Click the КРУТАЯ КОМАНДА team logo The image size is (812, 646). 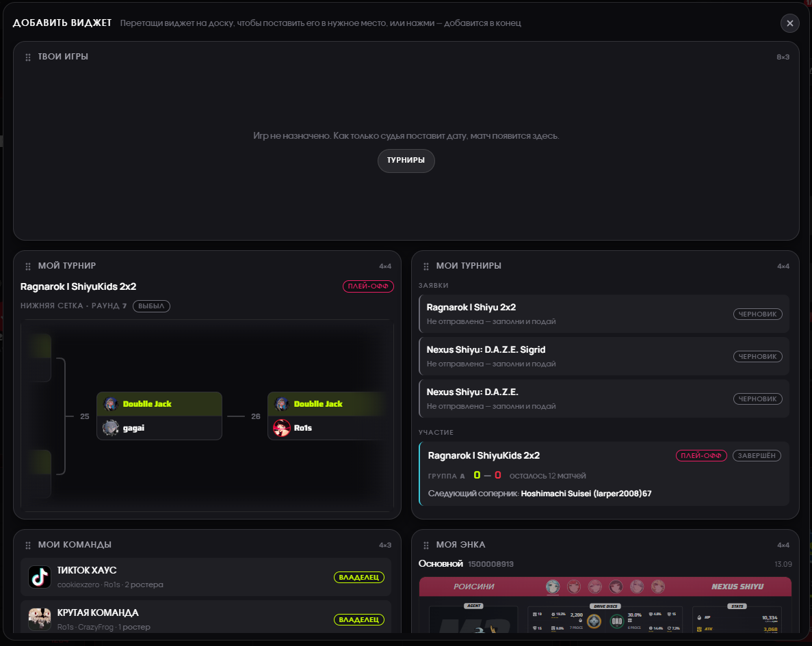pyautogui.click(x=40, y=619)
